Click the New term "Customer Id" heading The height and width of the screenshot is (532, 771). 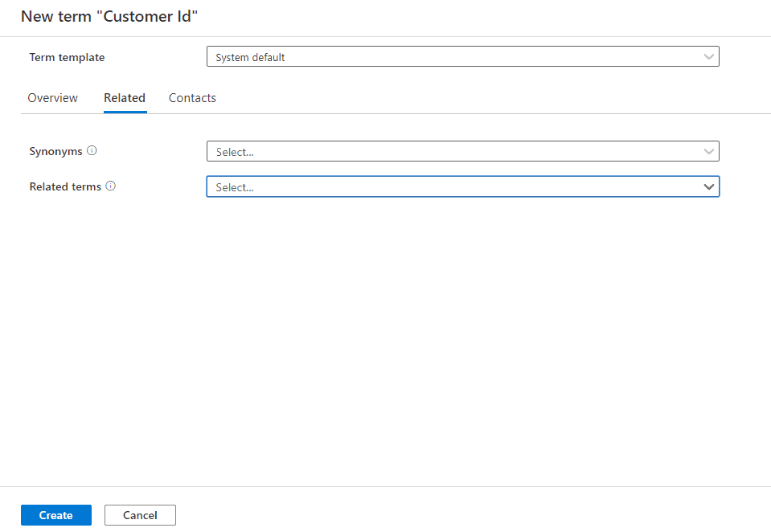(x=109, y=16)
